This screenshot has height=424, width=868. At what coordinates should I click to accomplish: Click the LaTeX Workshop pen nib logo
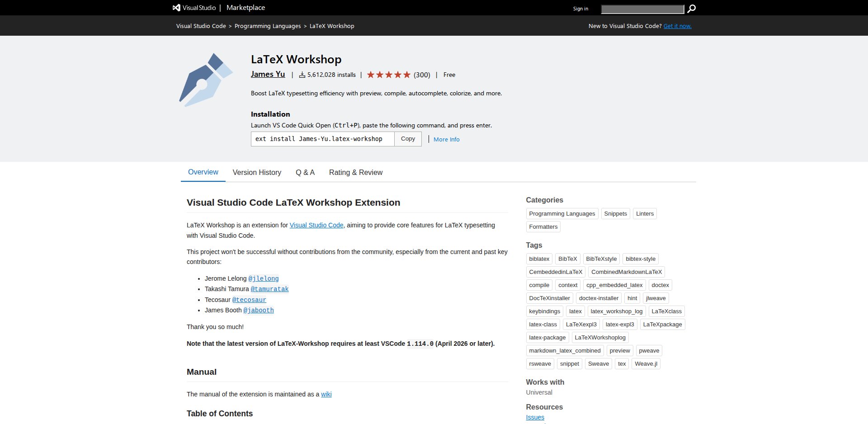pos(206,80)
